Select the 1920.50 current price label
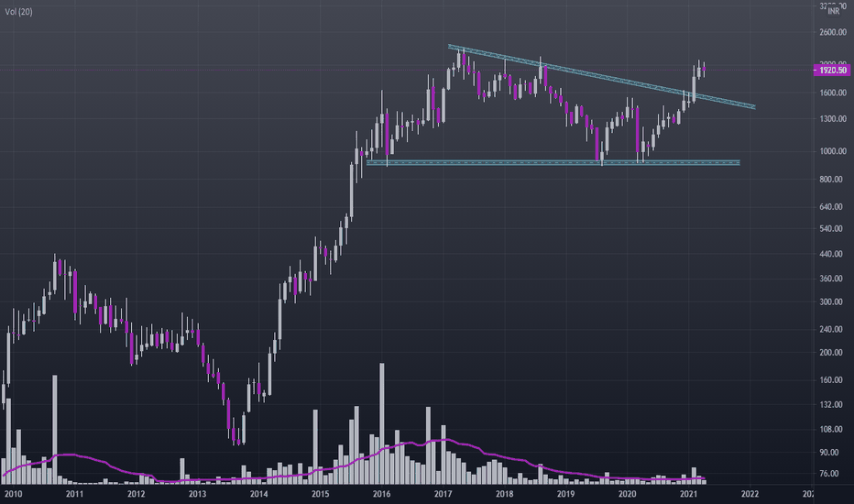Screen dimensions: 854x504 point(833,70)
